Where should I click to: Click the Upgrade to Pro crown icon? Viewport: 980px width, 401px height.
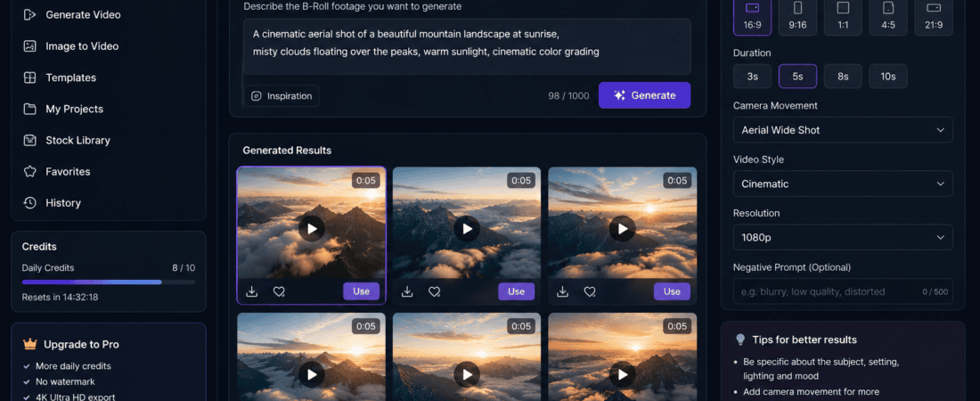[x=30, y=344]
